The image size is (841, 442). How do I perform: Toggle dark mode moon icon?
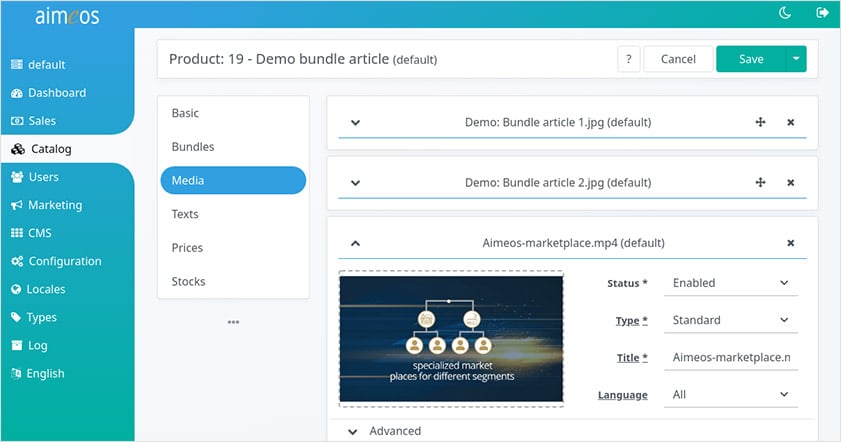(x=785, y=12)
